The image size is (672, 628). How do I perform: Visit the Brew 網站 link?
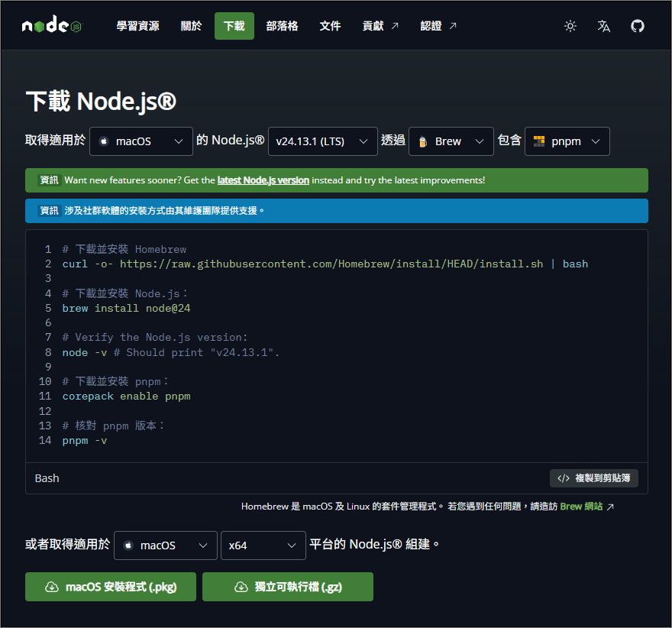pos(581,507)
